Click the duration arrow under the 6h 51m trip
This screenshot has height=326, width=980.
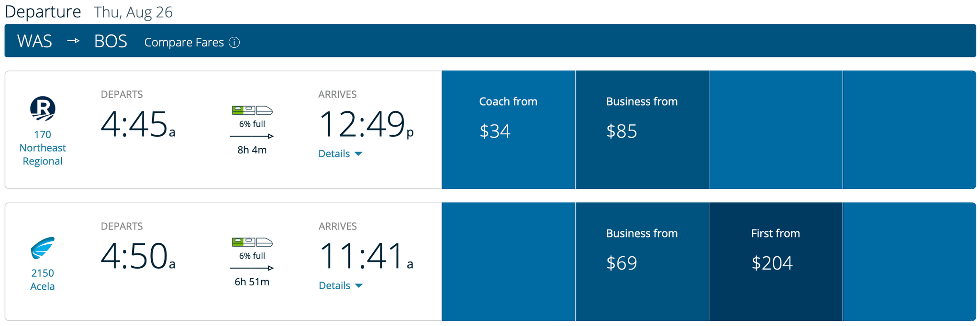[252, 268]
